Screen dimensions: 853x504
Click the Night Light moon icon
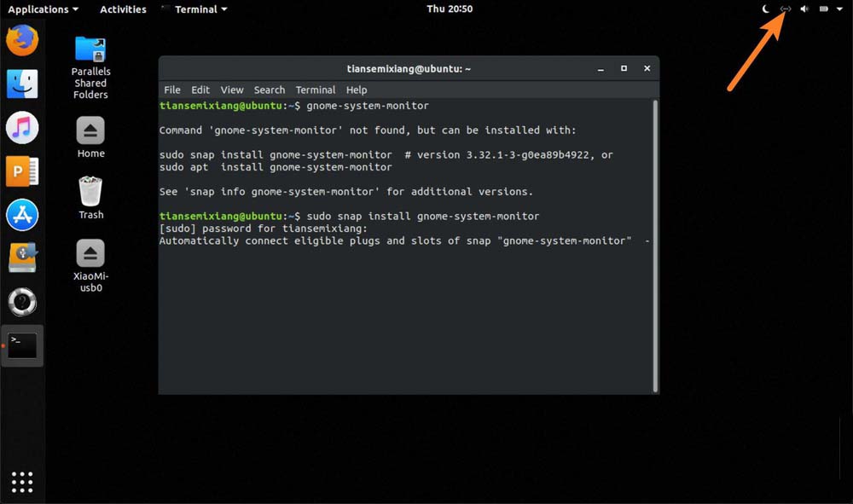(765, 9)
